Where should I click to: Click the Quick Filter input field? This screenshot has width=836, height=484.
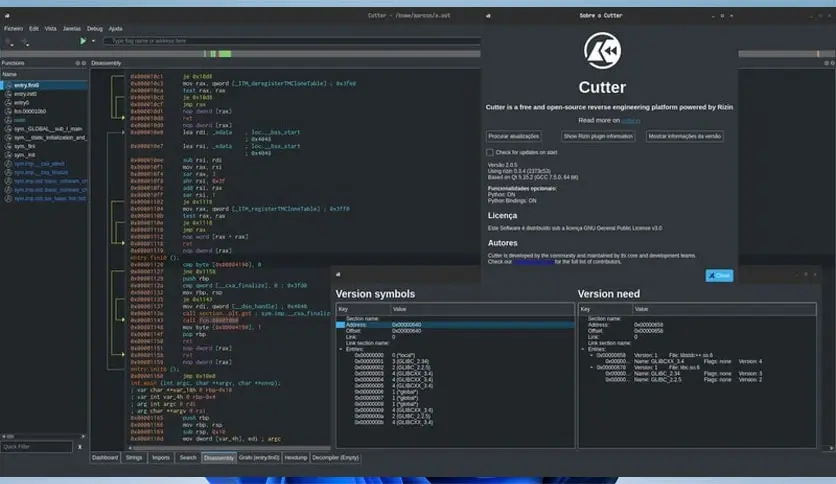click(x=36, y=447)
